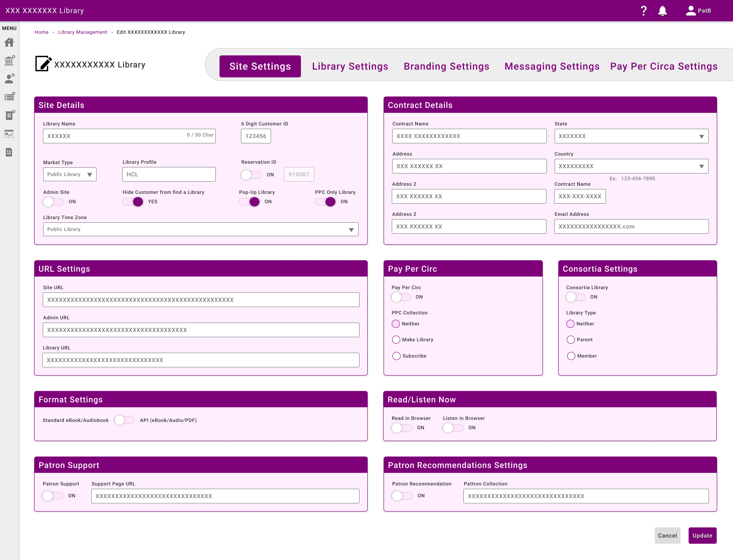Select the Parent library type radio button

pos(571,340)
